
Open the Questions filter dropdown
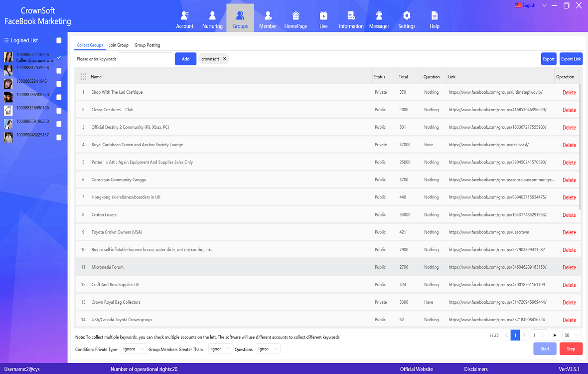coord(268,349)
